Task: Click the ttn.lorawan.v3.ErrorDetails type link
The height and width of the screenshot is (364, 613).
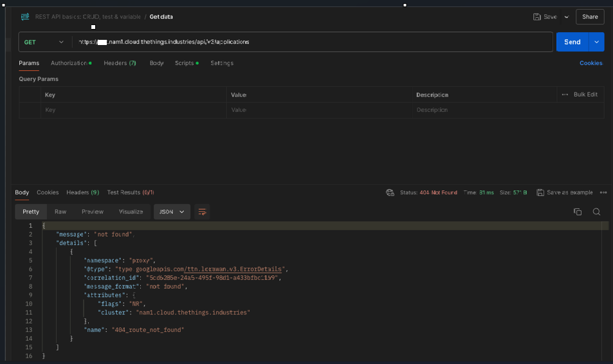Action: (x=234, y=269)
